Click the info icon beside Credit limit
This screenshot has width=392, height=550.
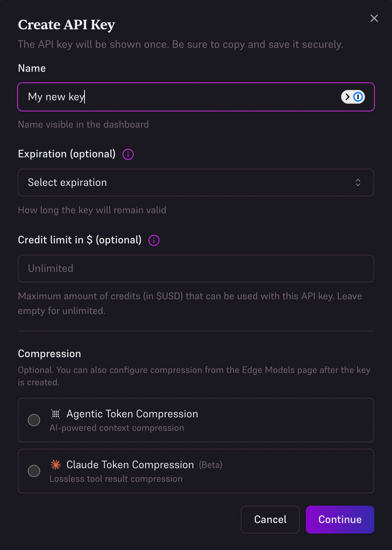pos(154,240)
